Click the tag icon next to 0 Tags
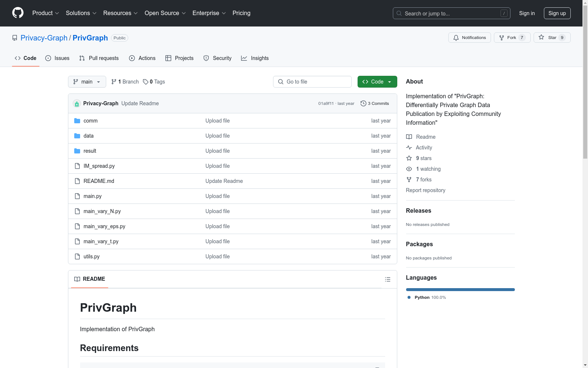588x368 pixels. click(x=146, y=82)
